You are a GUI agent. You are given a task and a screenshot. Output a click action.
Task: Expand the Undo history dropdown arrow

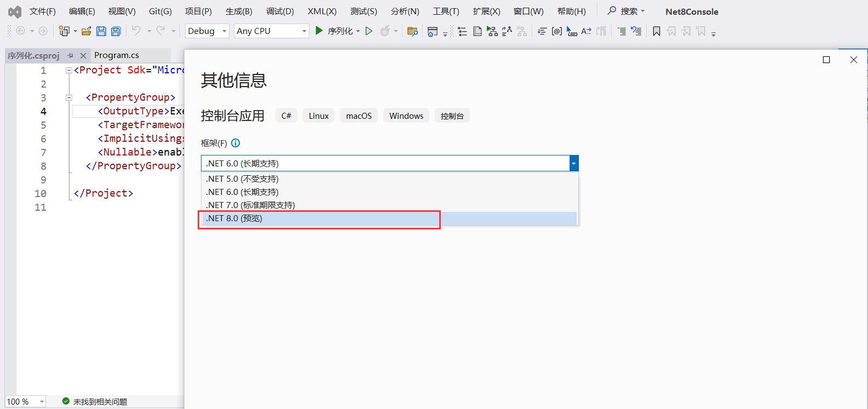pyautogui.click(x=149, y=31)
